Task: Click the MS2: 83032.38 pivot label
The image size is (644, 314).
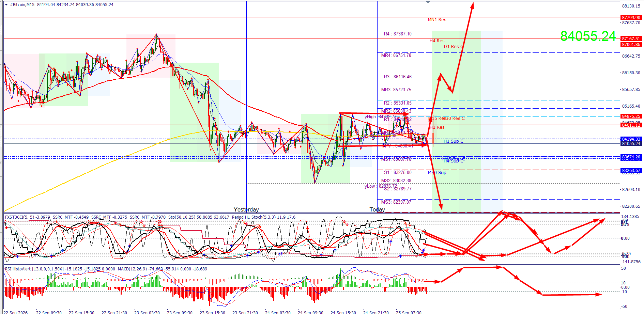Action: [x=396, y=180]
